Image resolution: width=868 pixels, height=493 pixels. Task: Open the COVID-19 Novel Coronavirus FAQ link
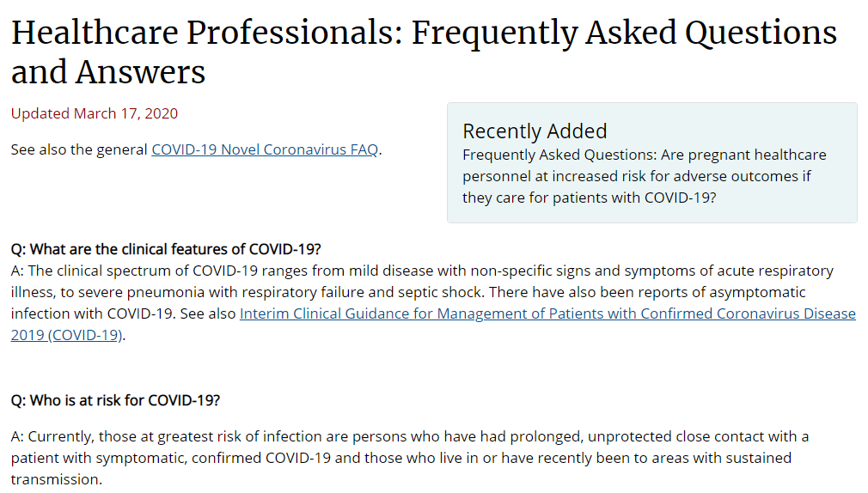[265, 149]
